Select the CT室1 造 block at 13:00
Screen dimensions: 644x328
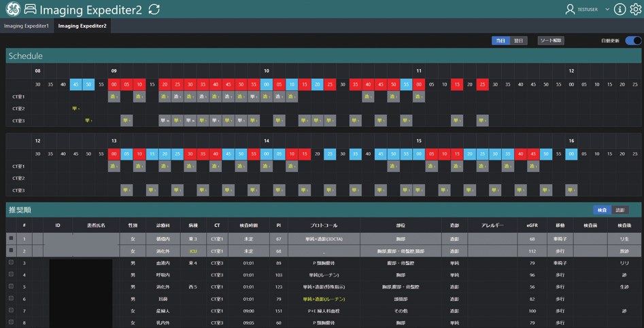[x=114, y=166]
